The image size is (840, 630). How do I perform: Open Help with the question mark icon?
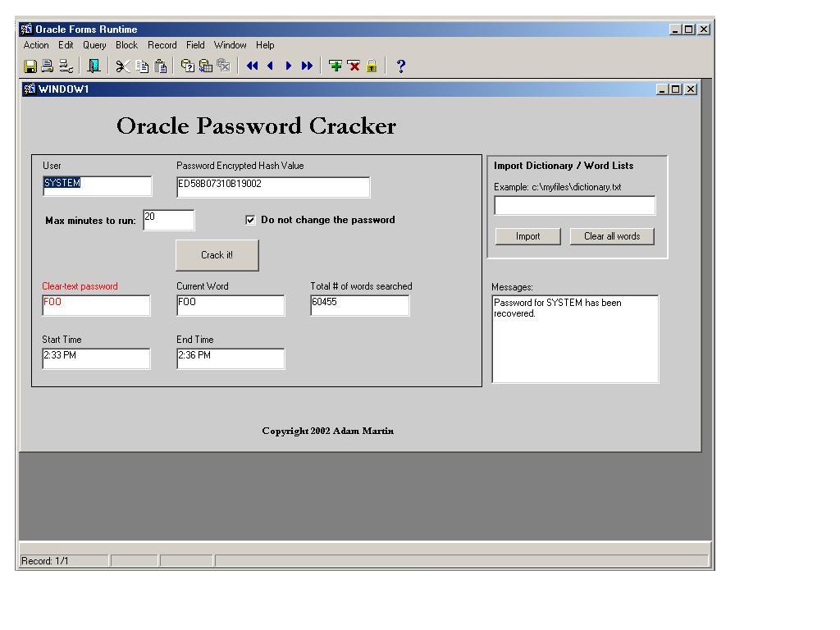click(400, 66)
